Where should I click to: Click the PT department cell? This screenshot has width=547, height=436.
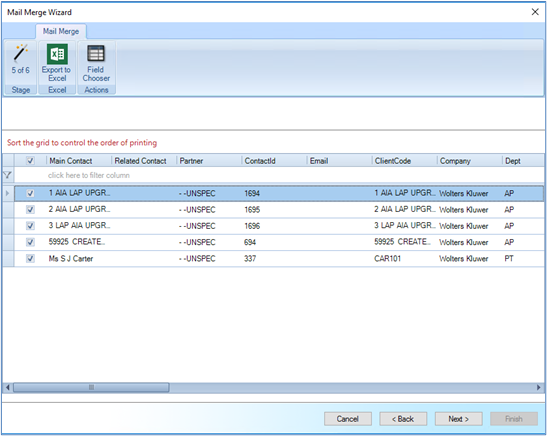click(509, 258)
